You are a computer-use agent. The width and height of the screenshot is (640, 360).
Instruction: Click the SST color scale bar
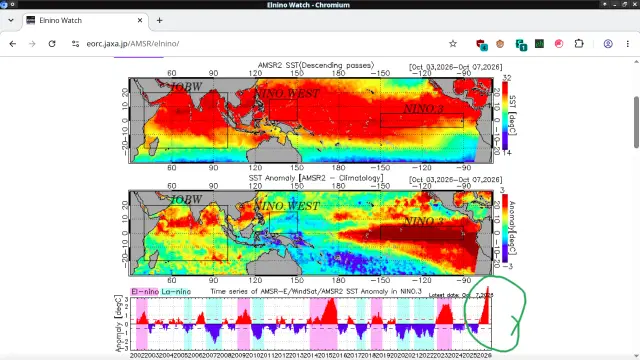pos(505,116)
